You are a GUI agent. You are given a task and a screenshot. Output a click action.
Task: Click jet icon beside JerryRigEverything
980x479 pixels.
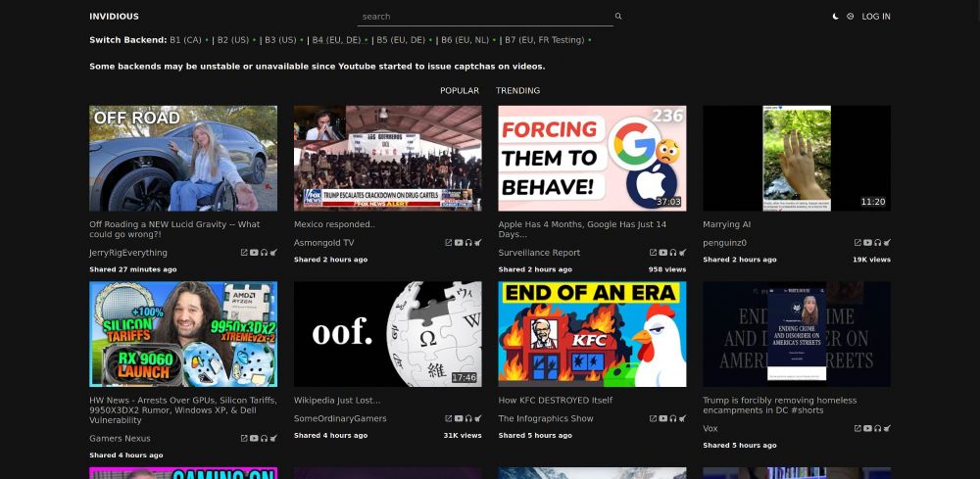tap(273, 253)
